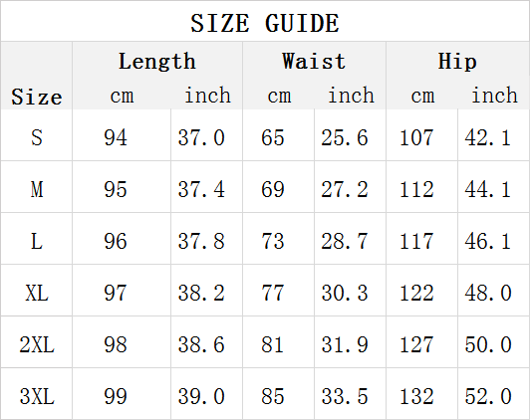Select the L size row label
Viewport: 530px width, 420px height.
pyautogui.click(x=37, y=241)
